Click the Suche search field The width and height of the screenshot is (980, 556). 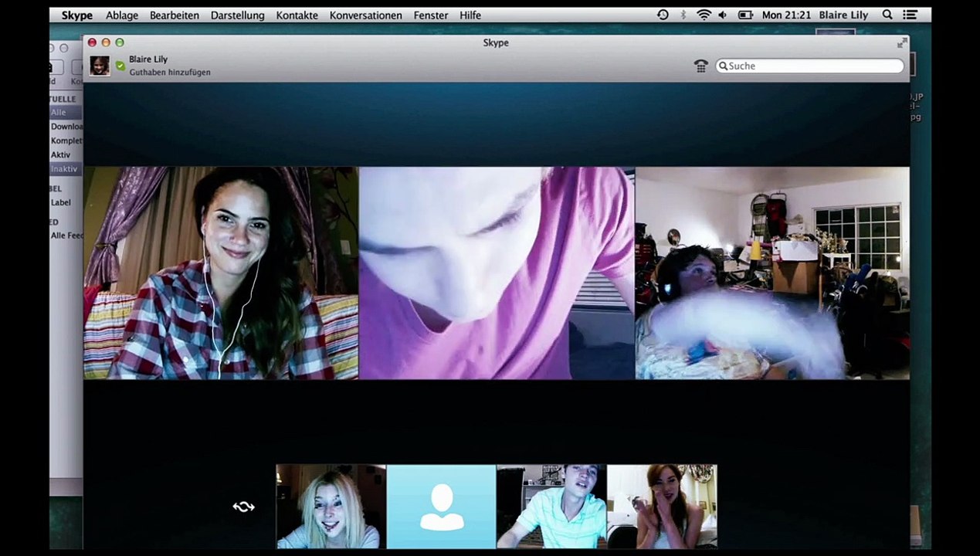[x=809, y=66]
